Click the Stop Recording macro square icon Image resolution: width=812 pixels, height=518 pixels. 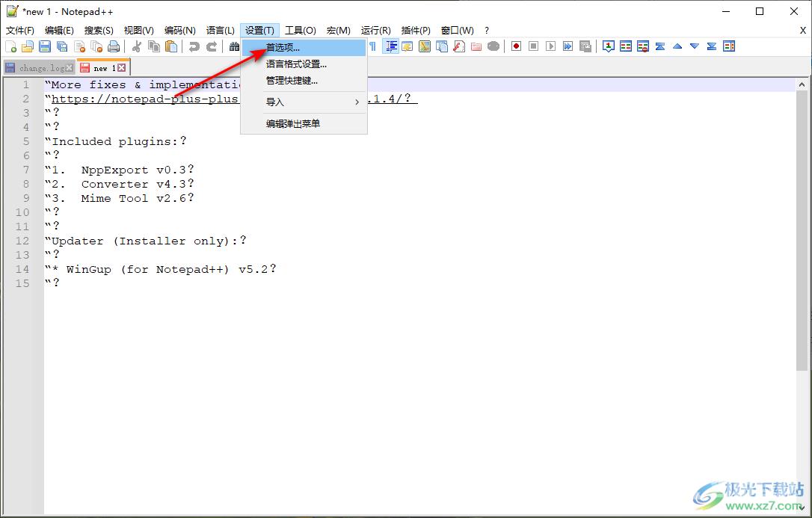(533, 46)
